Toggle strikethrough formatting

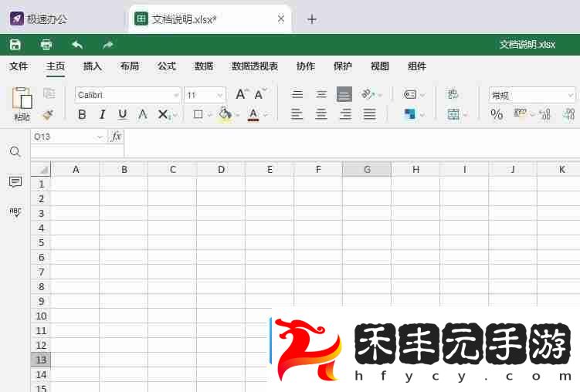coord(143,114)
